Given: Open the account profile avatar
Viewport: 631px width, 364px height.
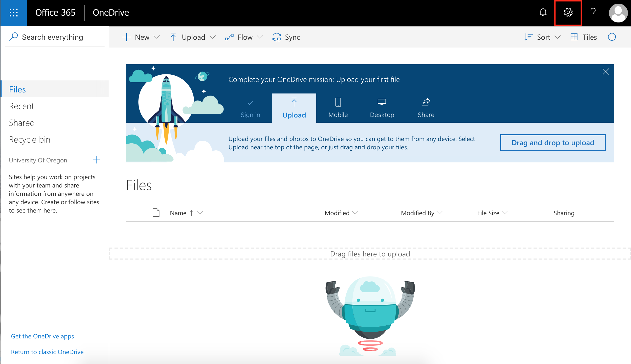Looking at the screenshot, I should (x=618, y=13).
